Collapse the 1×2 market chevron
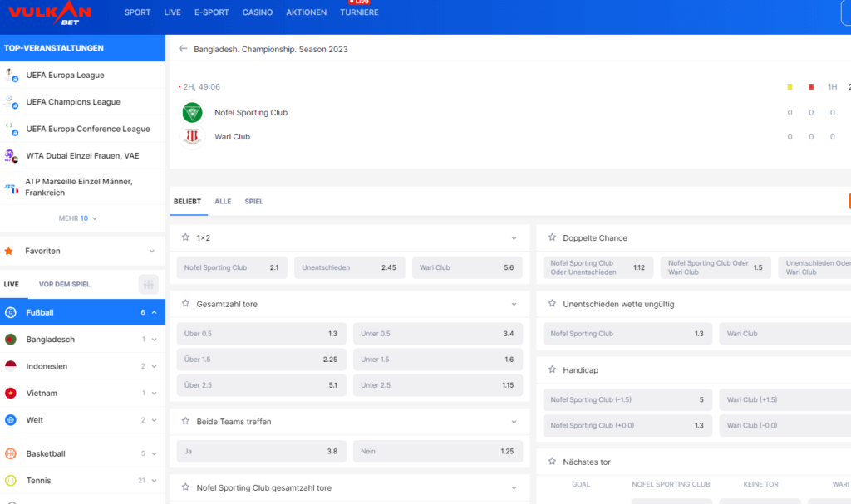Image resolution: width=851 pixels, height=504 pixels. 514,238
